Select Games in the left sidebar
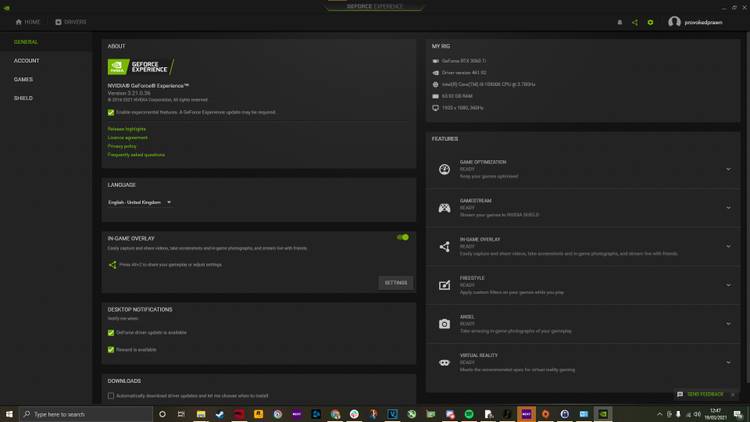The image size is (750, 422). (23, 79)
